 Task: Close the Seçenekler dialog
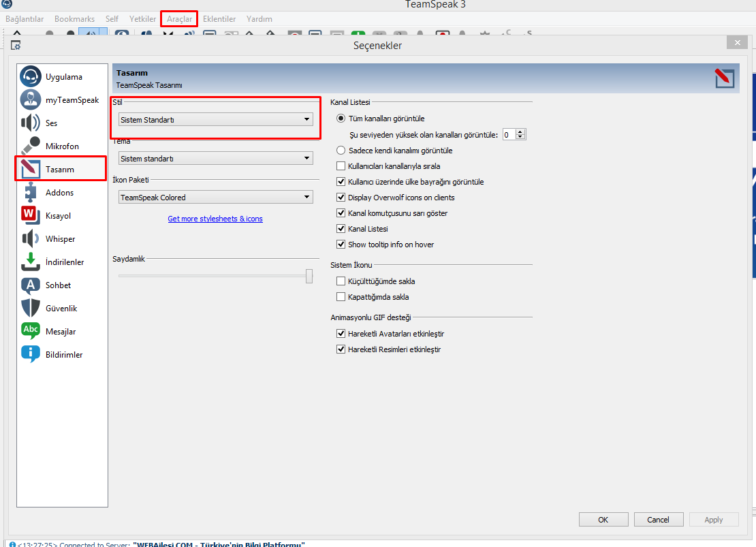coord(737,42)
